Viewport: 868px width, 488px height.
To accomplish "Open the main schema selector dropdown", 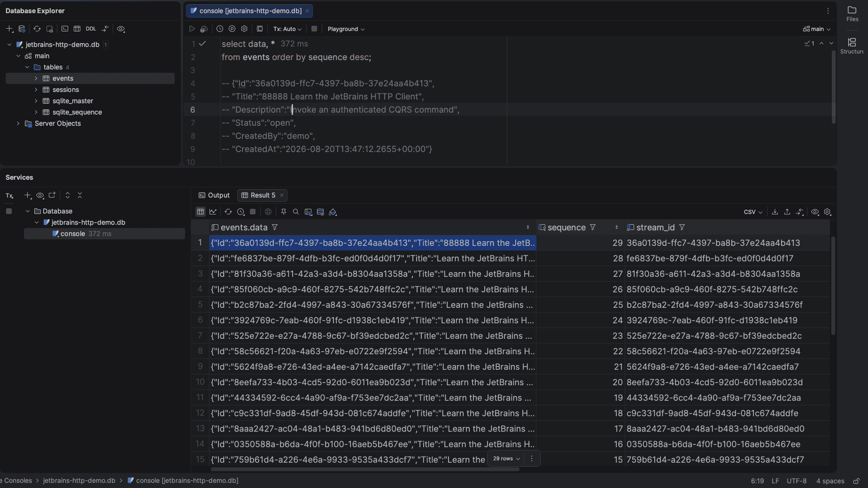I will (817, 29).
